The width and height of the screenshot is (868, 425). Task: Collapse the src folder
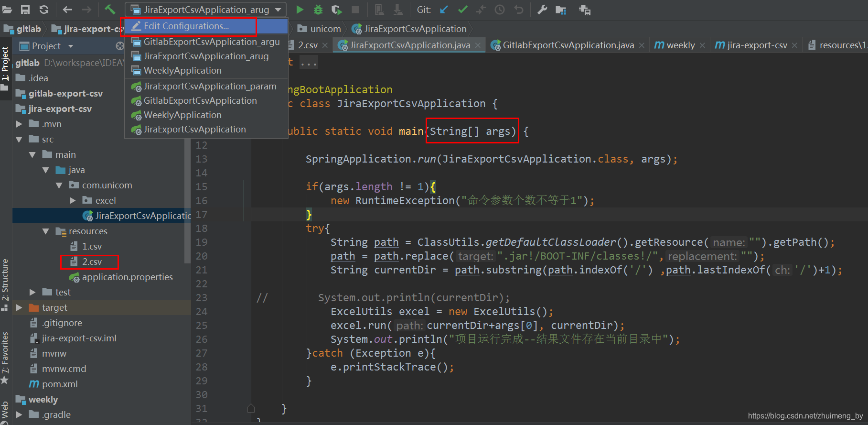point(19,139)
